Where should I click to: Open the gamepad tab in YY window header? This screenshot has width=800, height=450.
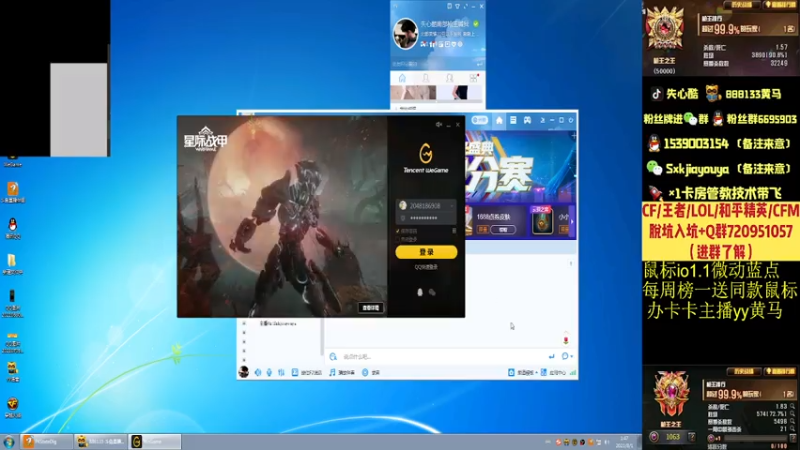tap(528, 120)
